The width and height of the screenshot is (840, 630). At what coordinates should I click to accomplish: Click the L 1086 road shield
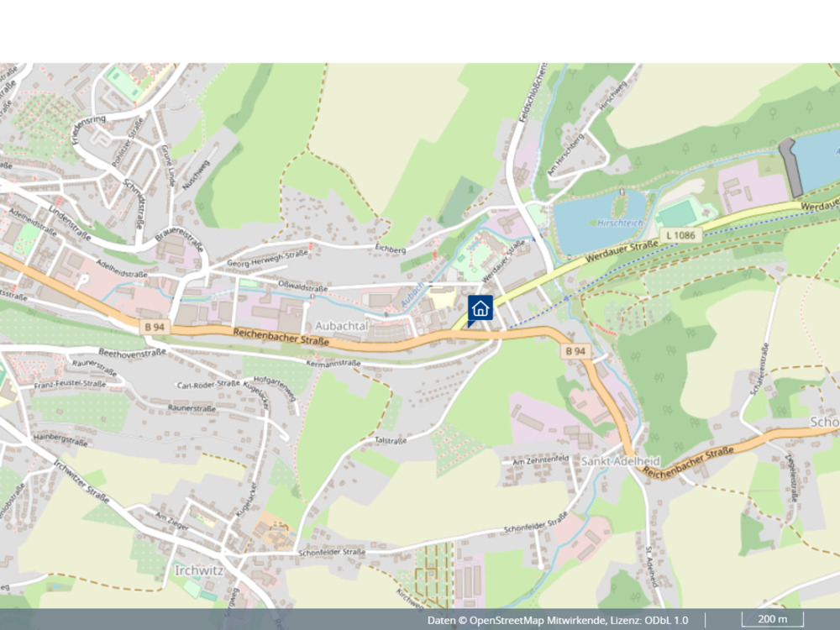tap(681, 235)
